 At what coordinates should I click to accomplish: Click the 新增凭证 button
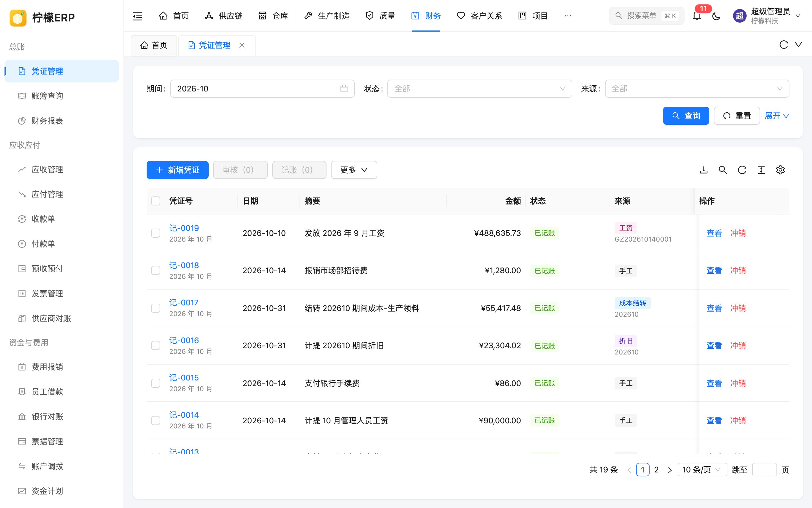tap(178, 170)
